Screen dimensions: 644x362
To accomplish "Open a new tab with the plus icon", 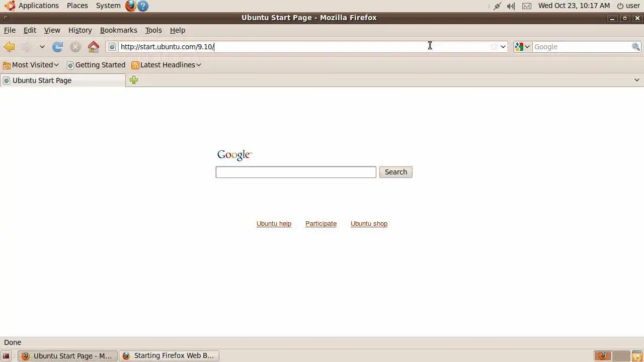I will click(134, 80).
